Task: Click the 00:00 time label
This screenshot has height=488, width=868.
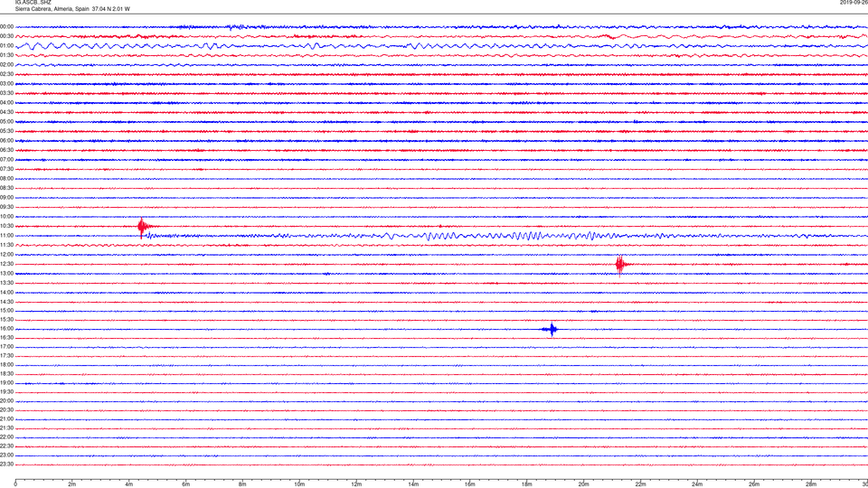Action: pyautogui.click(x=6, y=26)
